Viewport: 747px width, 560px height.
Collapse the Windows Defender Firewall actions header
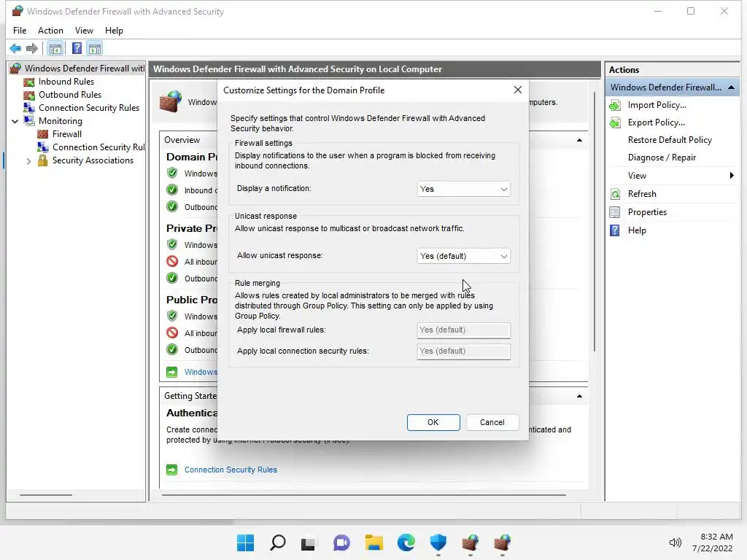[731, 87]
